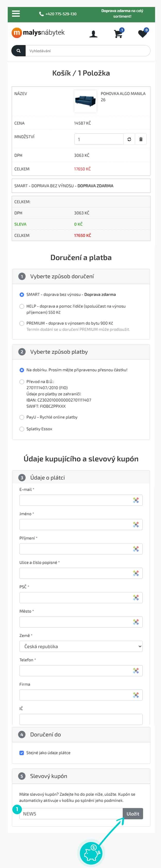
Task: Refresh the quantity with the update icon
Action: pyautogui.click(x=129, y=139)
